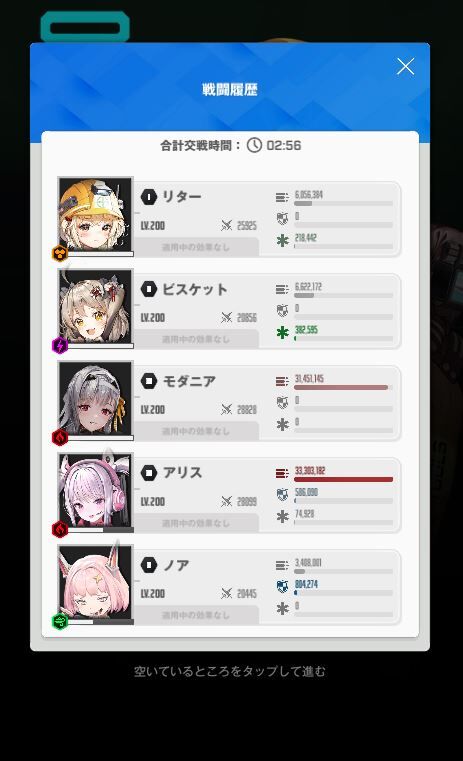Click リター's orange iron element badge
The width and height of the screenshot is (463, 761).
(60, 253)
